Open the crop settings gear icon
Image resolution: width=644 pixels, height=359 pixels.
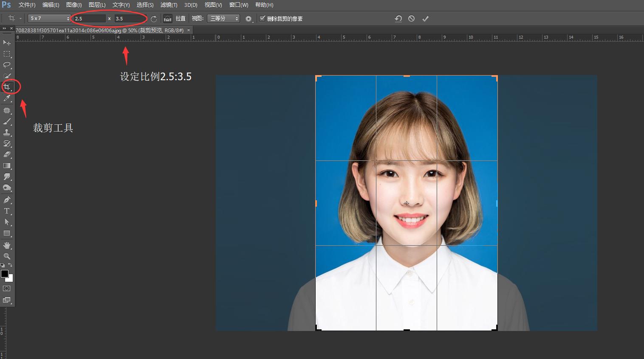click(x=249, y=18)
